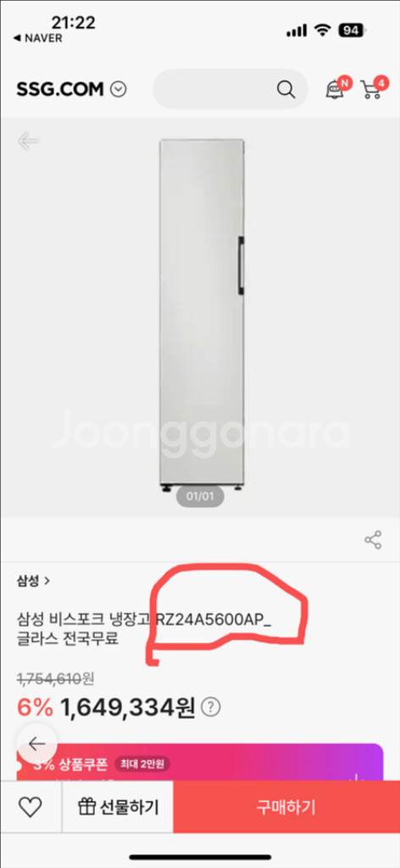Return to NAVER app link
Image resolution: width=400 pixels, height=868 pixels.
point(37,38)
